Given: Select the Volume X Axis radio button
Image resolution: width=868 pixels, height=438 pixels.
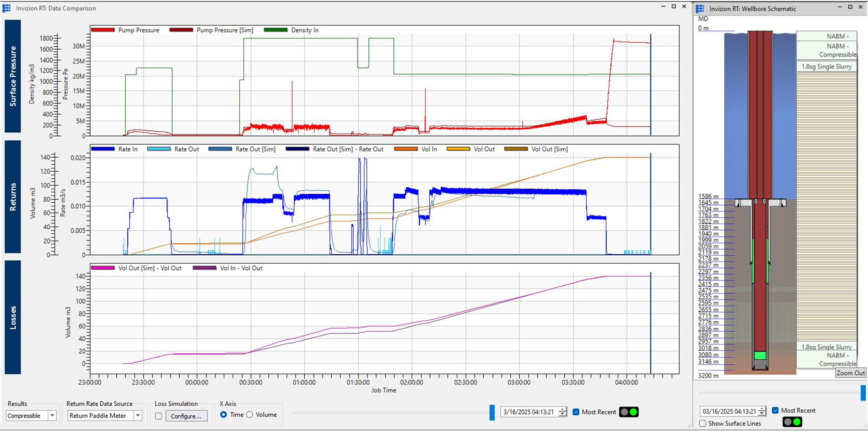Looking at the screenshot, I should point(250,415).
